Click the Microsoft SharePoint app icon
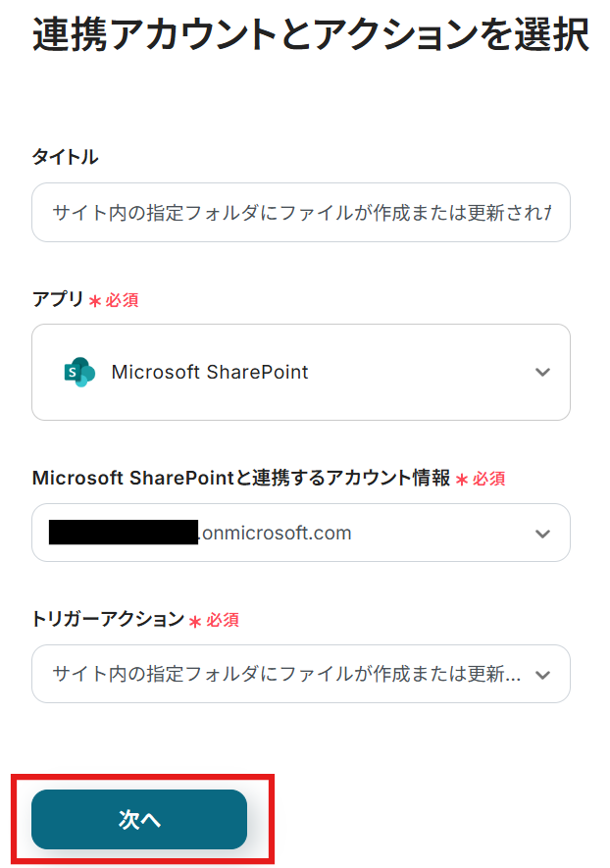The width and height of the screenshot is (610, 868). pos(79,373)
